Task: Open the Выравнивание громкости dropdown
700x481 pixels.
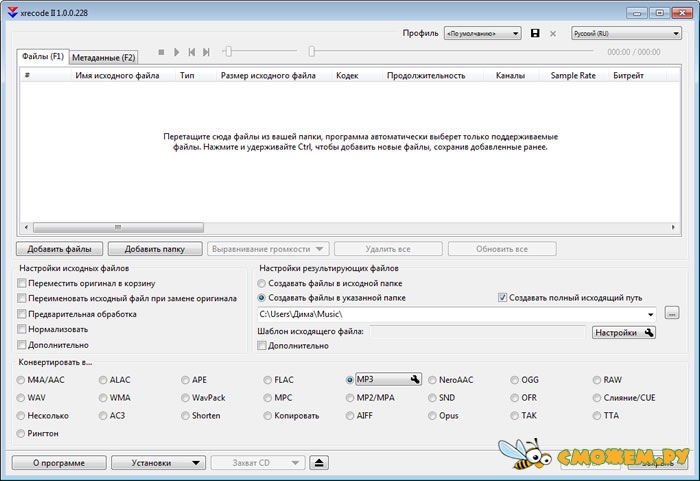Action: pos(268,249)
